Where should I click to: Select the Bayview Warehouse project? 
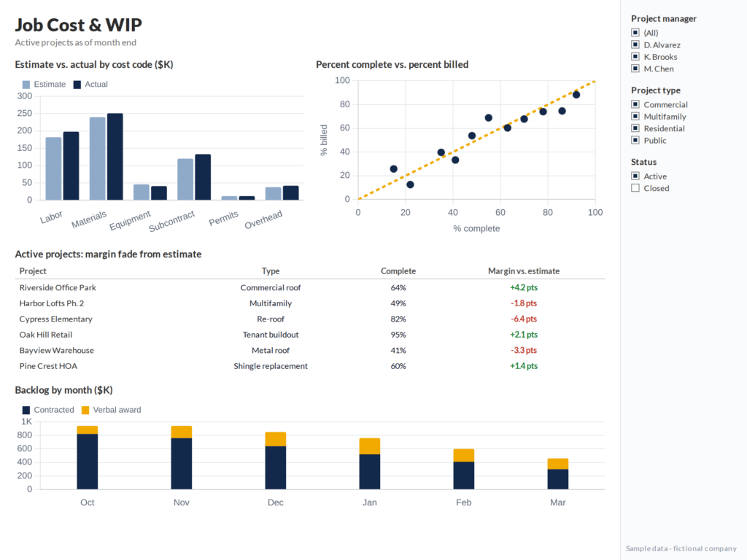point(309,351)
